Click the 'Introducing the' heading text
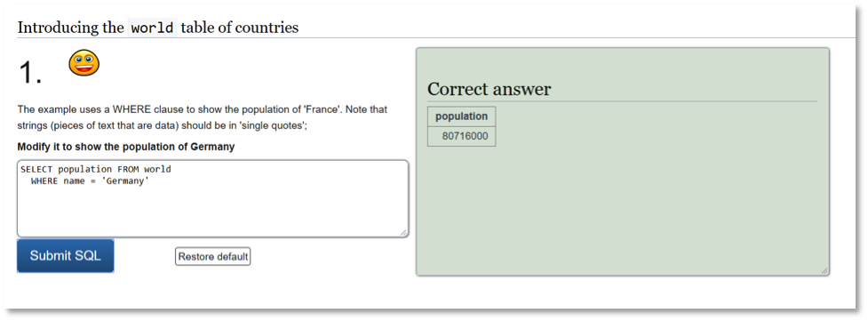This screenshot has width=868, height=321. (x=70, y=28)
